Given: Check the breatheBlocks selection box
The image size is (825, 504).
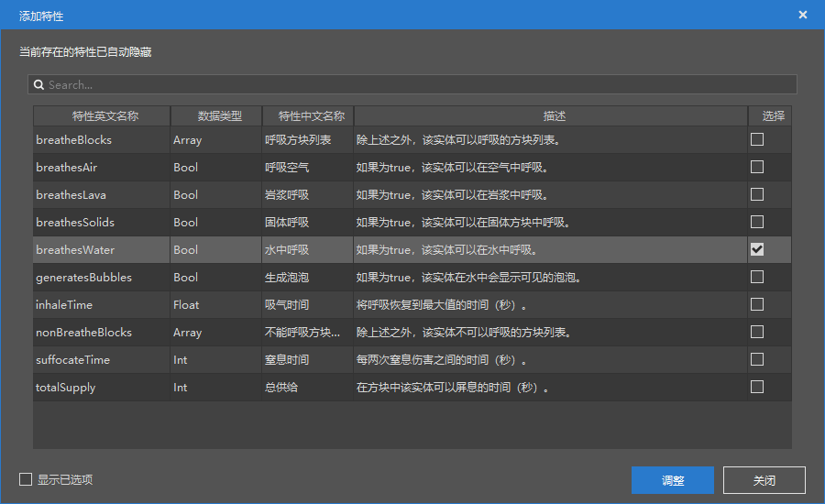Looking at the screenshot, I should point(756,139).
